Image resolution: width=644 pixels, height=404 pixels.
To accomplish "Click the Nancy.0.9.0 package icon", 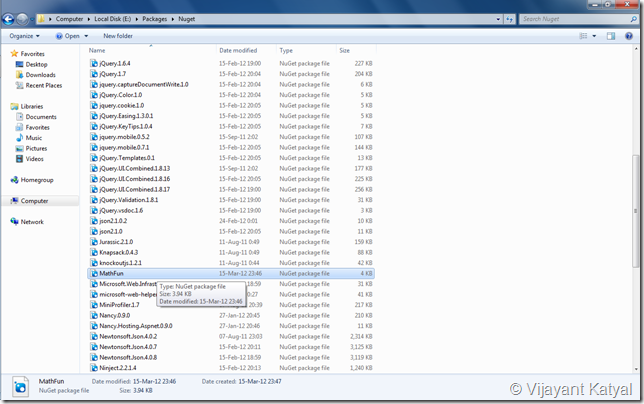I will coord(94,315).
